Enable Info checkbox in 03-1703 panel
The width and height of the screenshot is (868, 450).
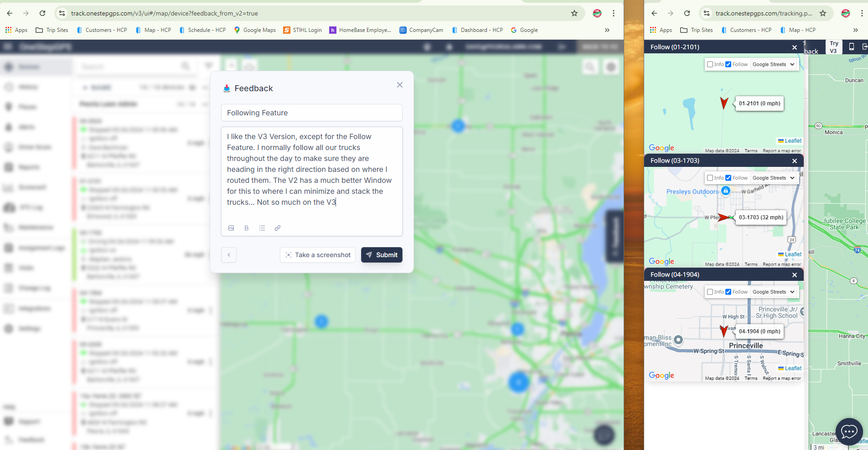(x=710, y=178)
